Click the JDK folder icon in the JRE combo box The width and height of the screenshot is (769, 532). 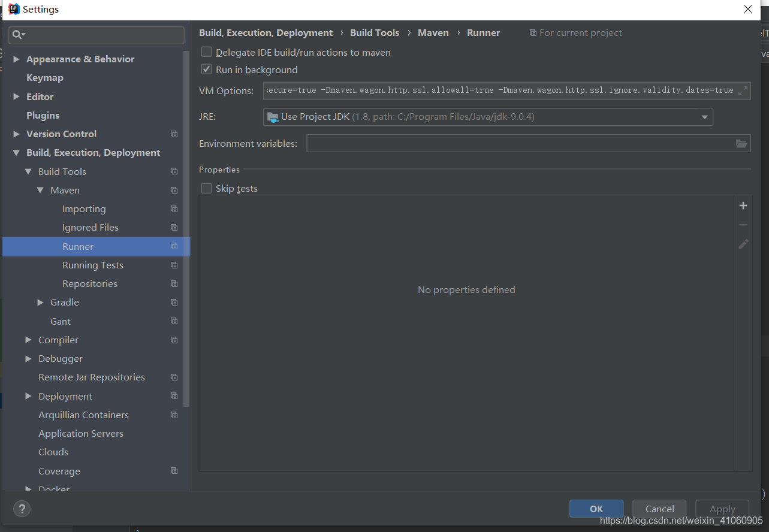[x=273, y=117]
